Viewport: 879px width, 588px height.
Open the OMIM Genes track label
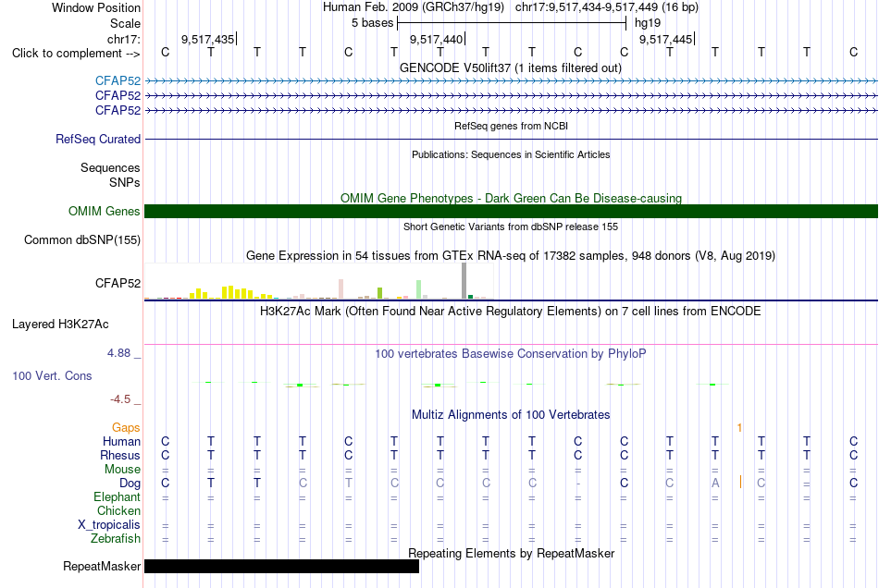point(105,211)
